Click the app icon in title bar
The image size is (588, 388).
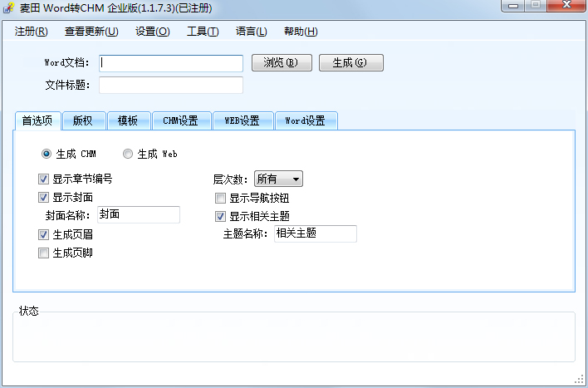tap(8, 7)
